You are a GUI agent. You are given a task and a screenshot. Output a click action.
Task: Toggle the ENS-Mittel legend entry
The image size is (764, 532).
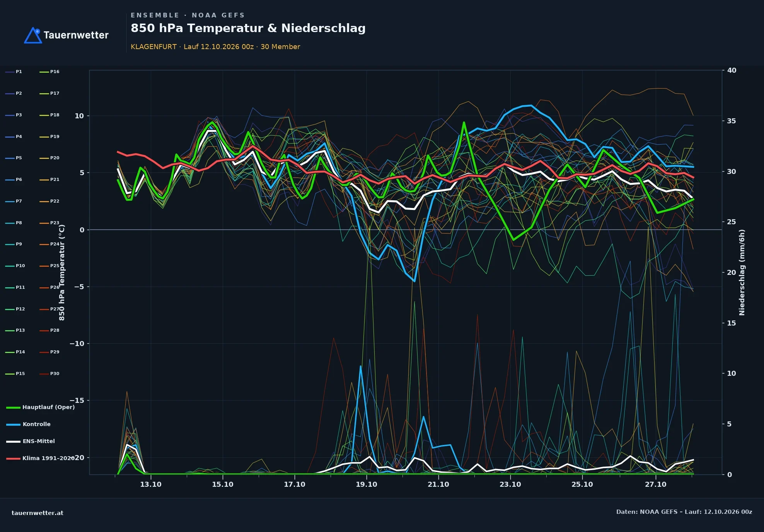pyautogui.click(x=31, y=441)
